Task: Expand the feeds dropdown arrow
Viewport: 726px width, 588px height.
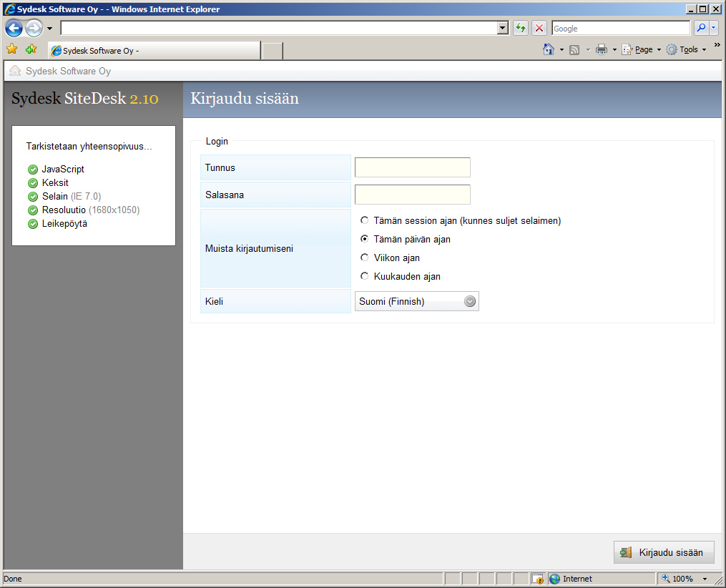Action: [588, 49]
